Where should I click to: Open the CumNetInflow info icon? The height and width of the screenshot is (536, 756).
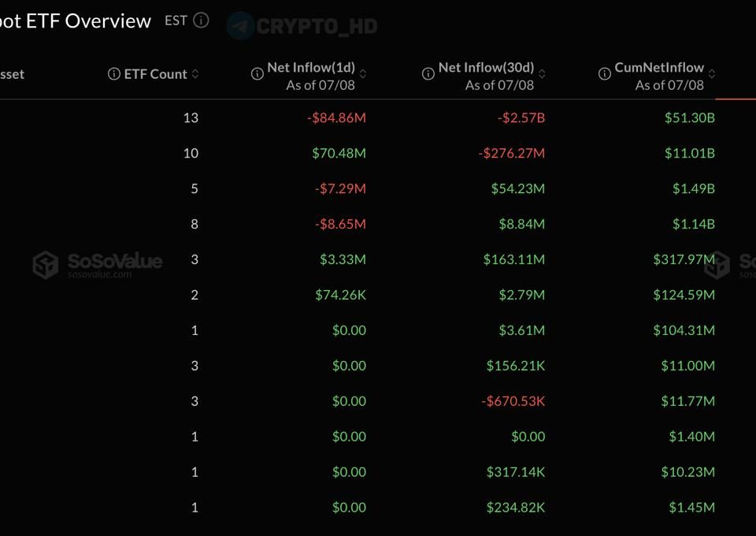[605, 74]
